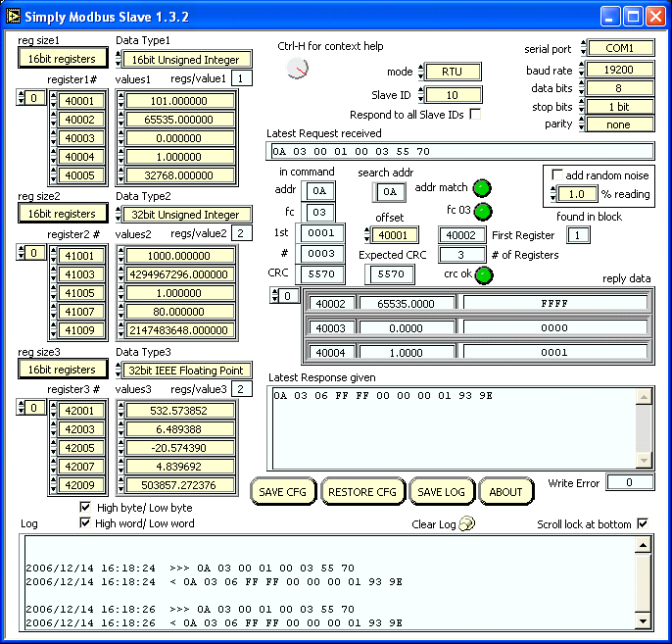The image size is (672, 644).
Task: Select the register 40001 cell
Action: click(x=80, y=101)
